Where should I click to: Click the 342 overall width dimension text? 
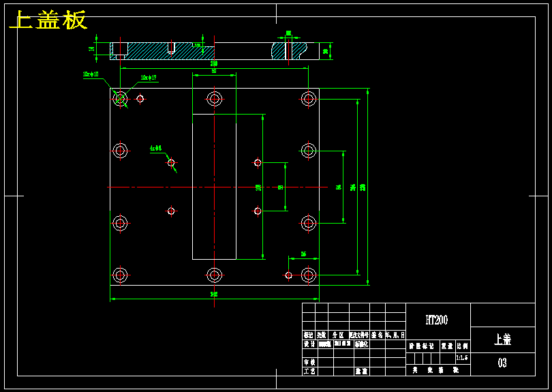tap(214, 294)
